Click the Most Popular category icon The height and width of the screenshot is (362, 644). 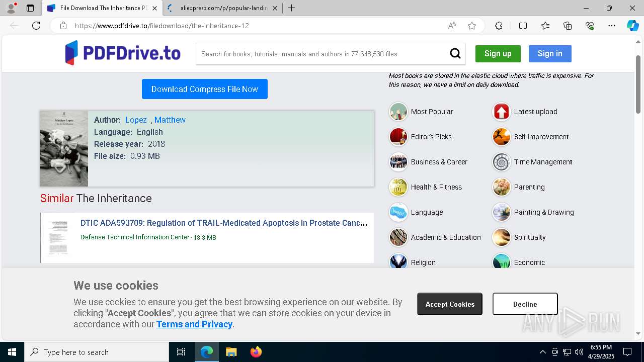398,112
